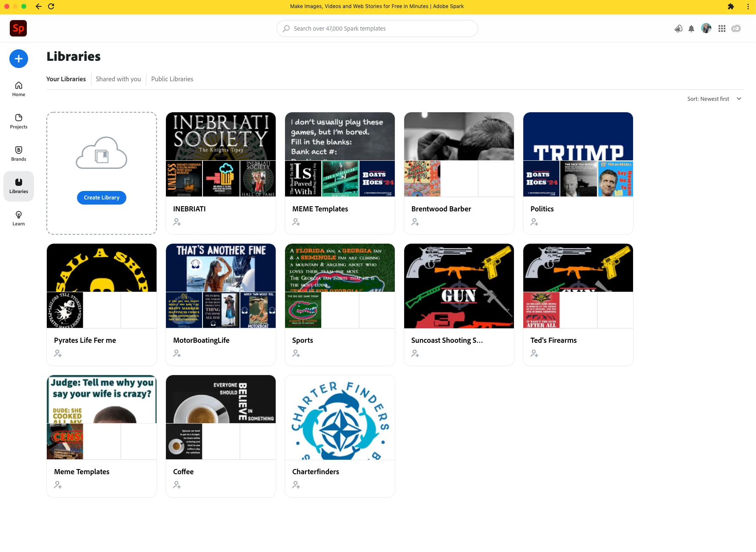Invite people to Politics library

tap(534, 222)
